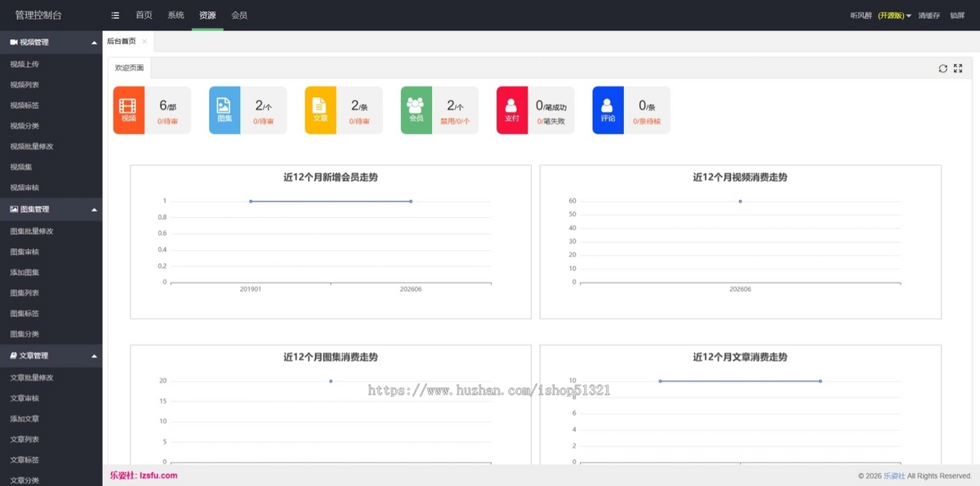Collapse 视频管理 section using its arrow
This screenshot has height=486, width=980.
[x=94, y=42]
